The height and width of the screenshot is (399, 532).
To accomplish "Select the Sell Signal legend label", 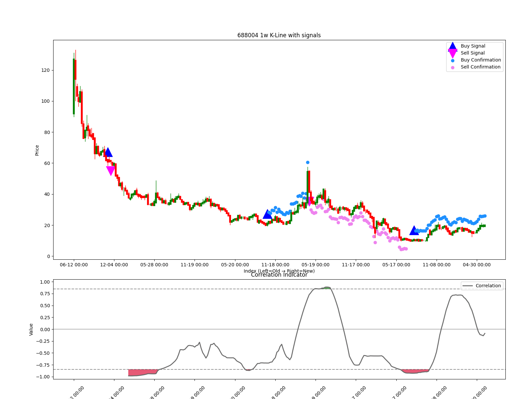I will [472, 53].
